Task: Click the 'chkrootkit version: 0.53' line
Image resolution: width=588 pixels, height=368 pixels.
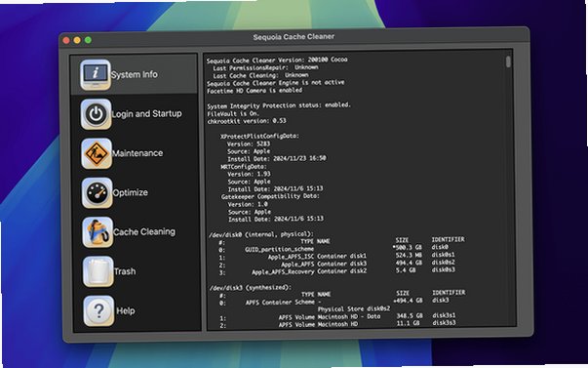Action: pyautogui.click(x=247, y=121)
